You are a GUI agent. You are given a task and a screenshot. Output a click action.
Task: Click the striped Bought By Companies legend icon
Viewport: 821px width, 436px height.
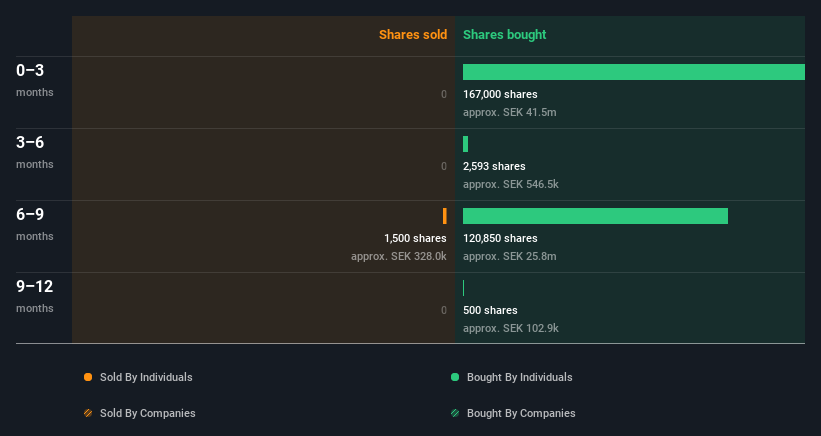tap(455, 413)
